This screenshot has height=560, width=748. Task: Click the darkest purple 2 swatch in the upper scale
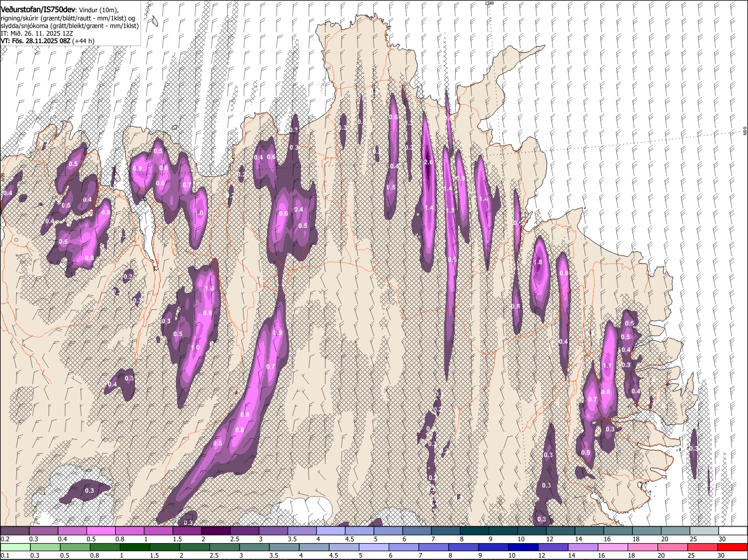(216, 530)
